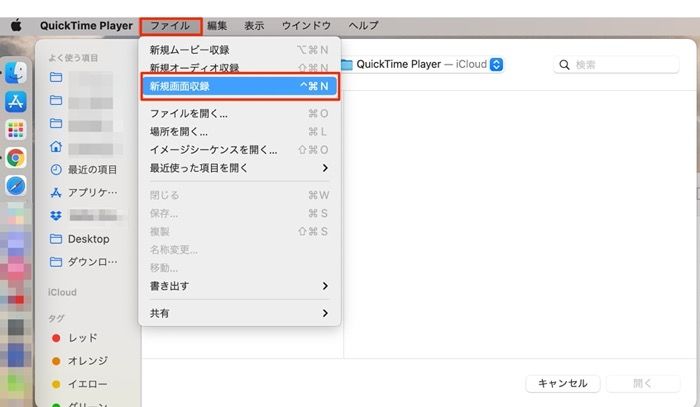
Task: Open the QuickTime Player app menu
Action: [x=86, y=26]
